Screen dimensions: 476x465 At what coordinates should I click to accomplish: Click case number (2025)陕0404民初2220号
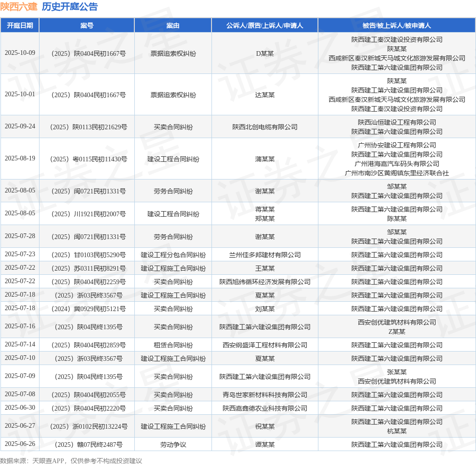(88, 409)
